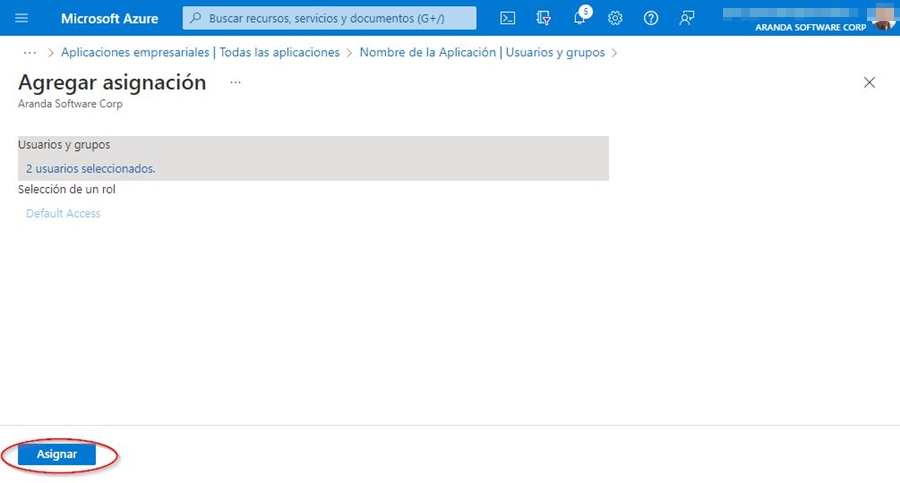Launch Cloud Shell from the top bar
The height and width of the screenshot is (483, 900).
pyautogui.click(x=508, y=18)
